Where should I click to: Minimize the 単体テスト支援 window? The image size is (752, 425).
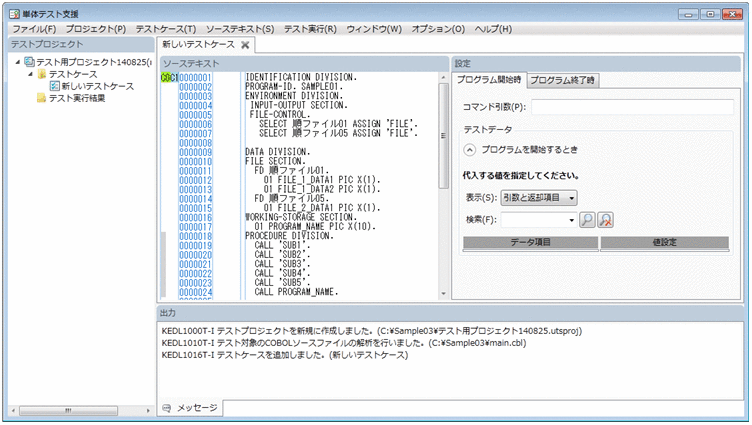689,14
